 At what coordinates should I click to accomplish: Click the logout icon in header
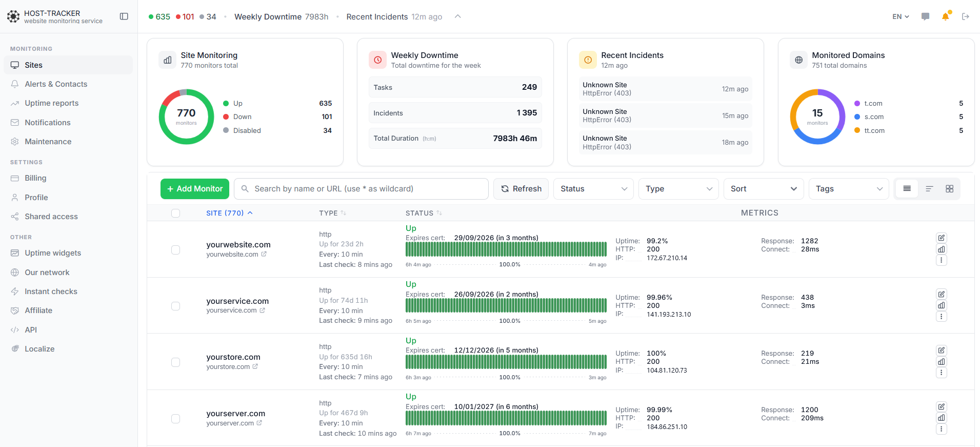(966, 16)
